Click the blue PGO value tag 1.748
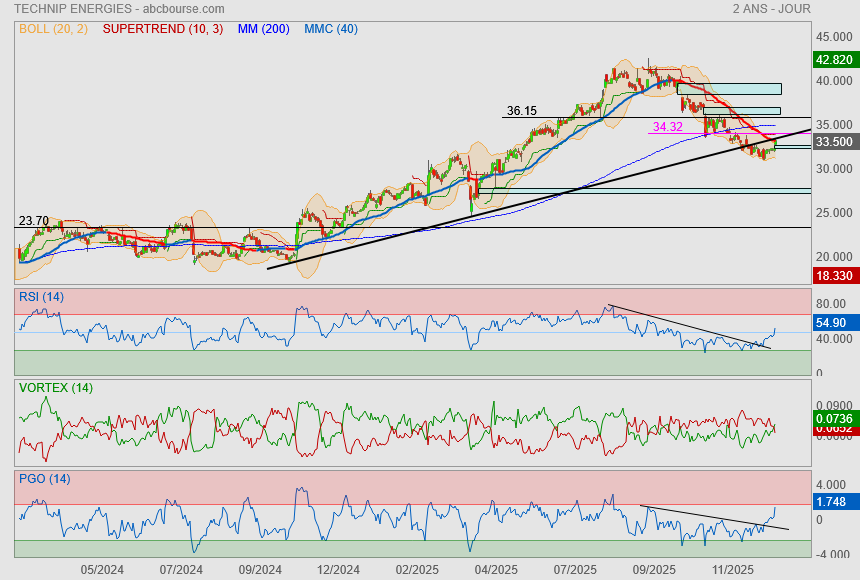The image size is (860, 580). [x=832, y=501]
